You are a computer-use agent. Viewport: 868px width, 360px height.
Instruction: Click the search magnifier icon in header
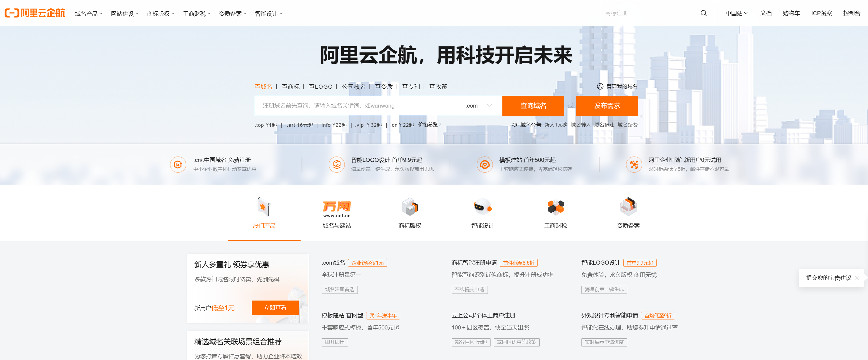703,13
